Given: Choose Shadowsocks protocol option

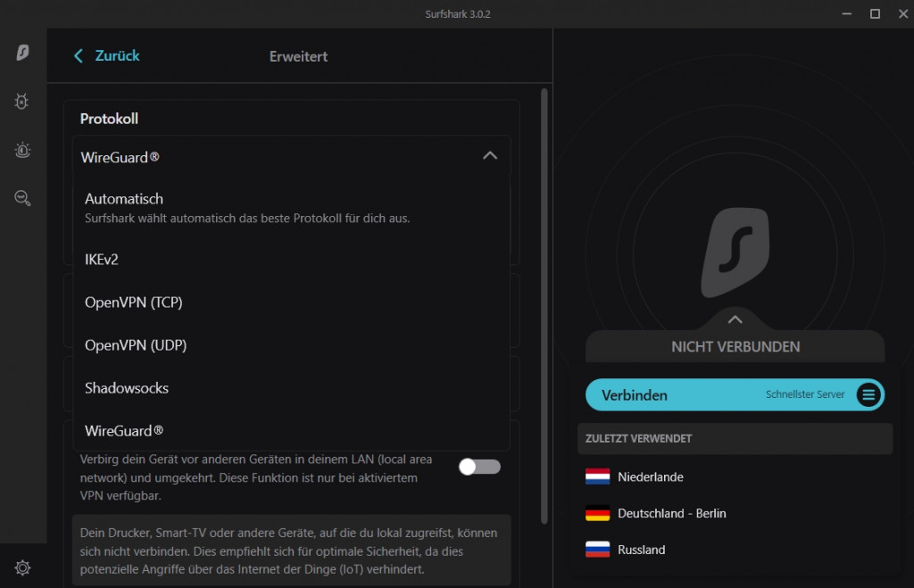Looking at the screenshot, I should pyautogui.click(x=292, y=388).
